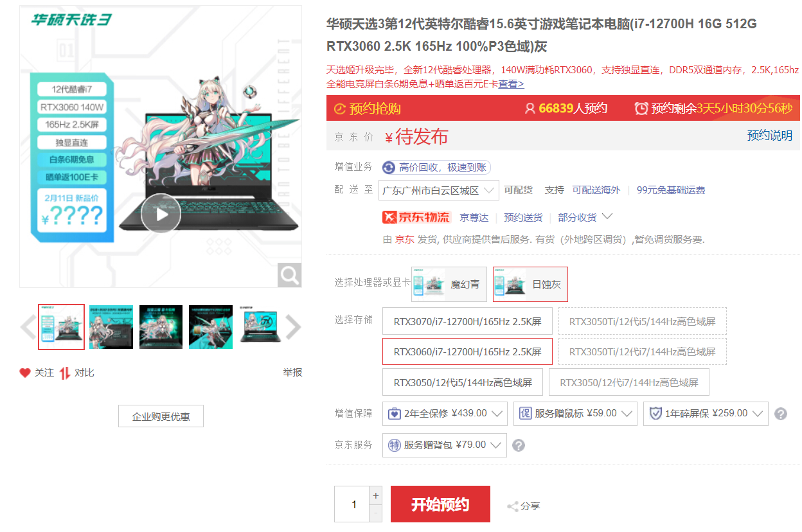Select RTX3050Ti/12代i7/144Hz高色域屏 configuration
Screen dimensions: 802x532
pos(642,351)
